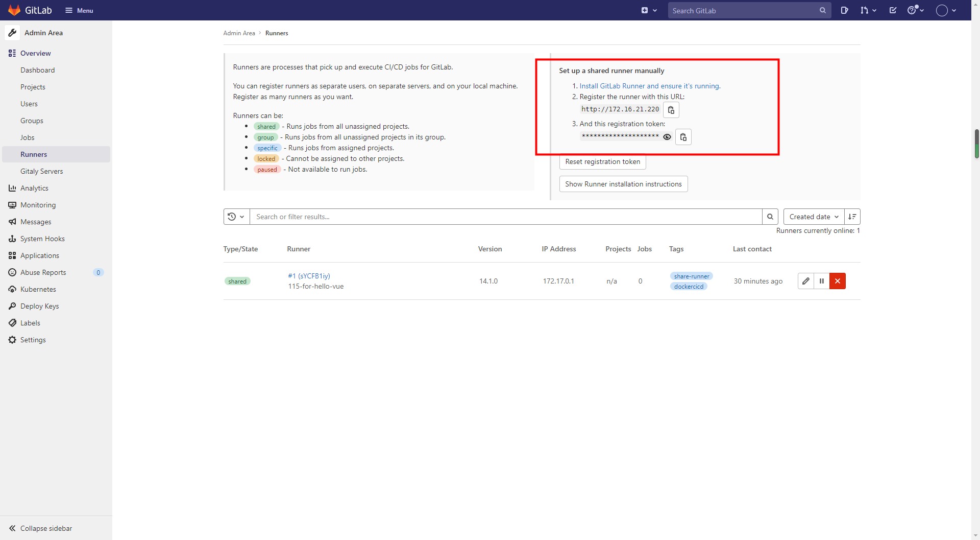Image resolution: width=980 pixels, height=540 pixels.
Task: Click the Monitoring monitor icon
Action: (12, 205)
